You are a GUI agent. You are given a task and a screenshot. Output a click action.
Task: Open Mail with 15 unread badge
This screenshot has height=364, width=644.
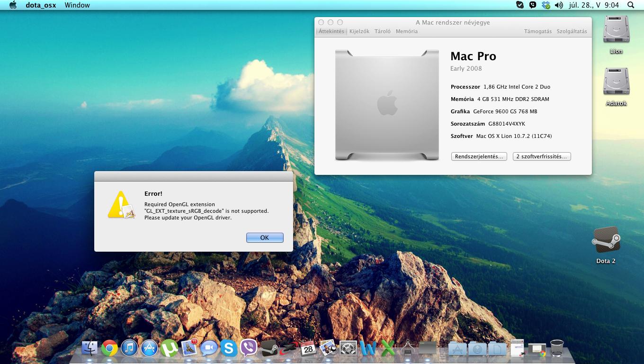(x=189, y=348)
